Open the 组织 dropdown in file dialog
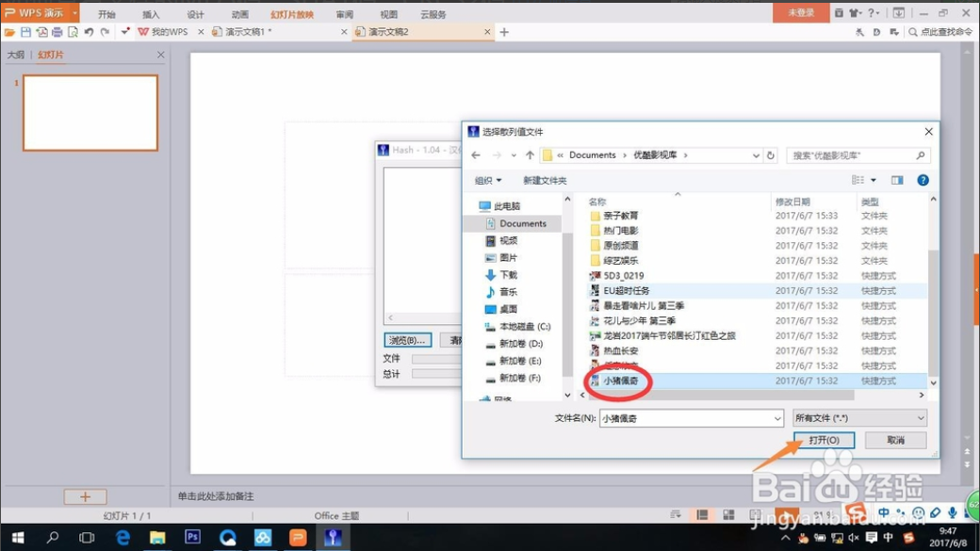980x551 pixels. 487,181
